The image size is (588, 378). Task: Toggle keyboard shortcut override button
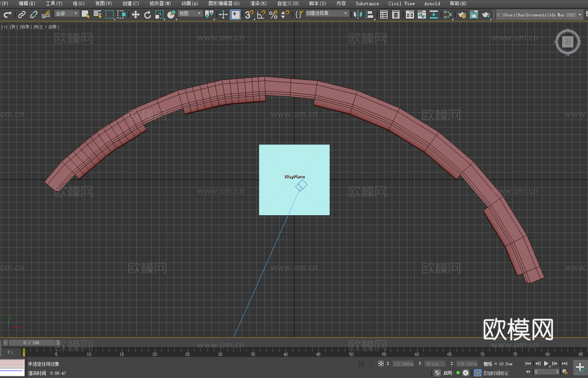click(235, 14)
